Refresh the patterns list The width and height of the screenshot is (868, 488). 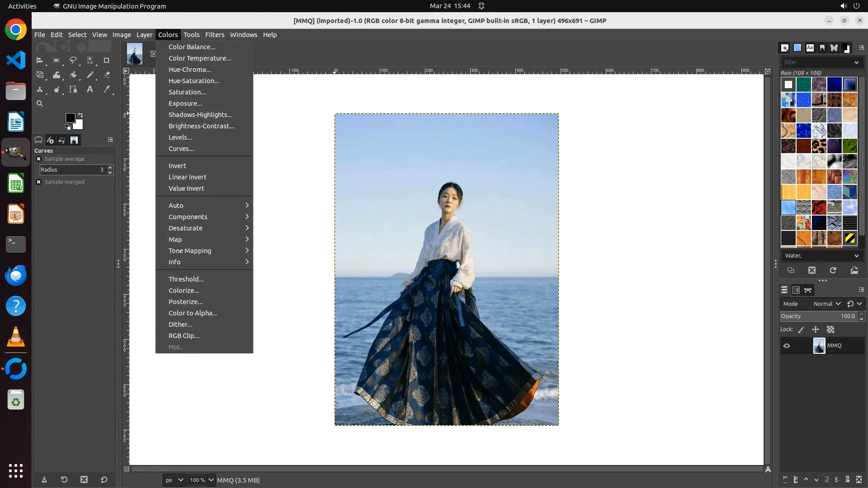pos(833,270)
